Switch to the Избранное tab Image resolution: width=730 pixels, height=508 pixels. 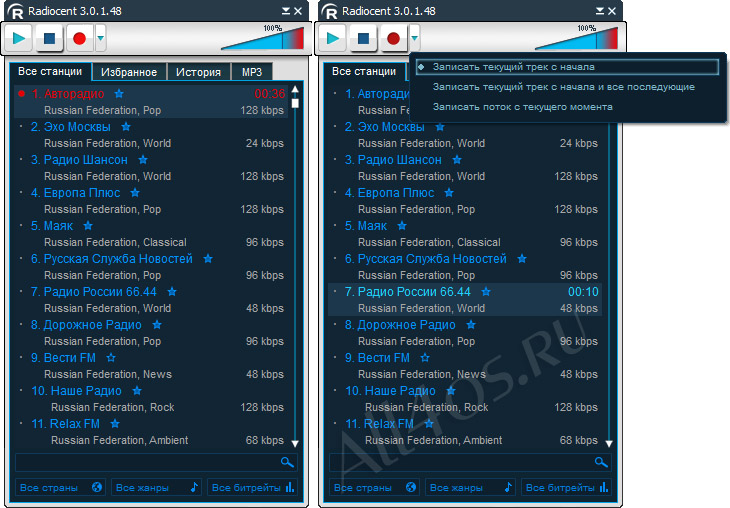coord(129,72)
